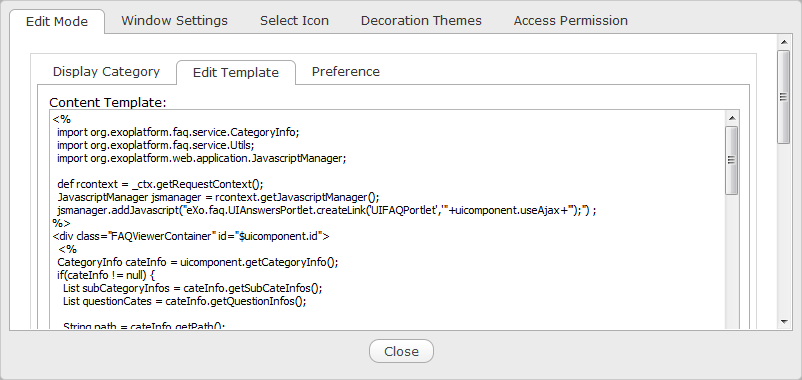This screenshot has width=802, height=380.
Task: Open the Preference sub-tab
Action: coord(346,72)
